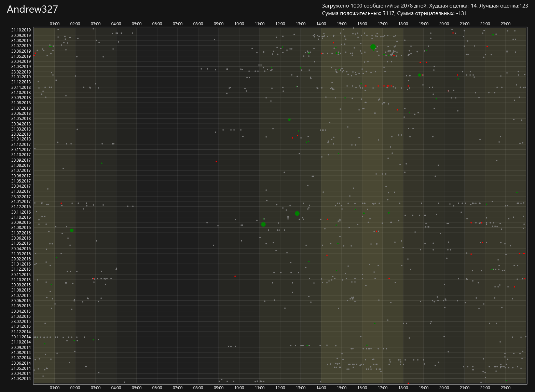Click 11:00 label on the bottom time axis
This screenshot has height=392, width=535.
tap(260, 388)
